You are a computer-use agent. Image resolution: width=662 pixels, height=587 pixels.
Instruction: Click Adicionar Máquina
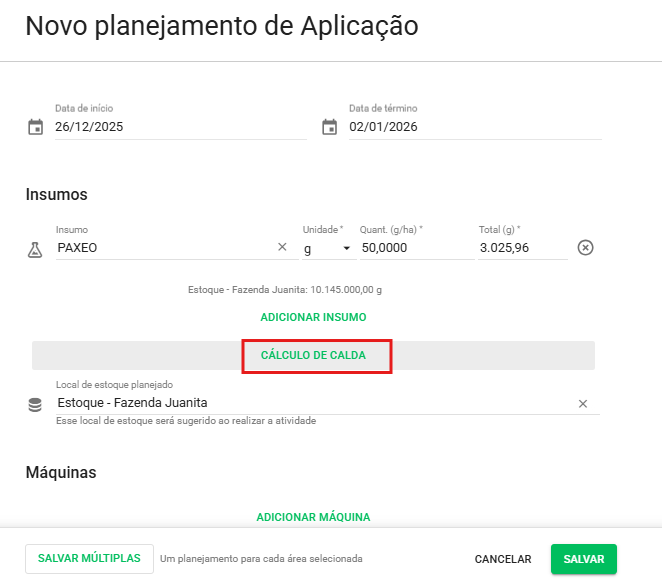tap(313, 517)
